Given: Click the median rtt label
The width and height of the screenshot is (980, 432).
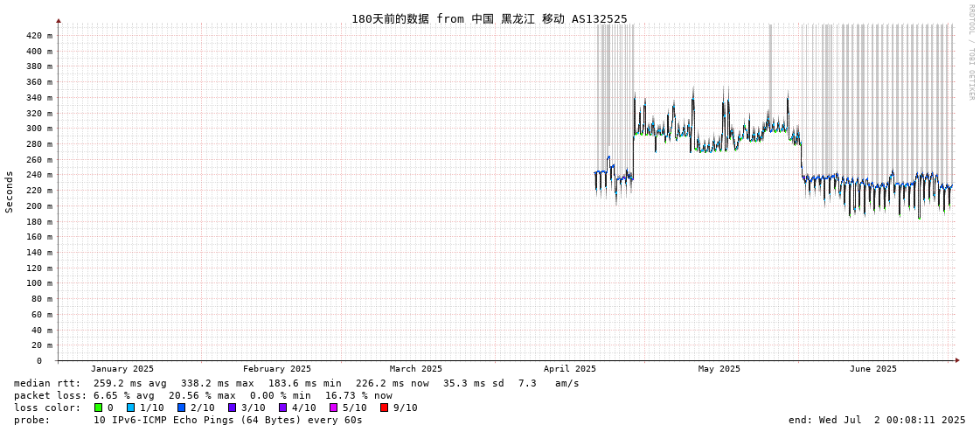Looking at the screenshot, I should pos(46,383).
